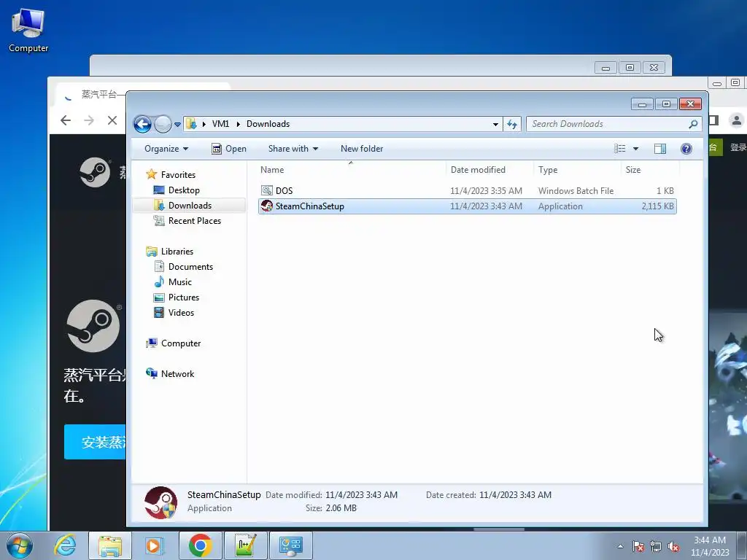Open Documents library
The image size is (747, 560).
point(190,267)
